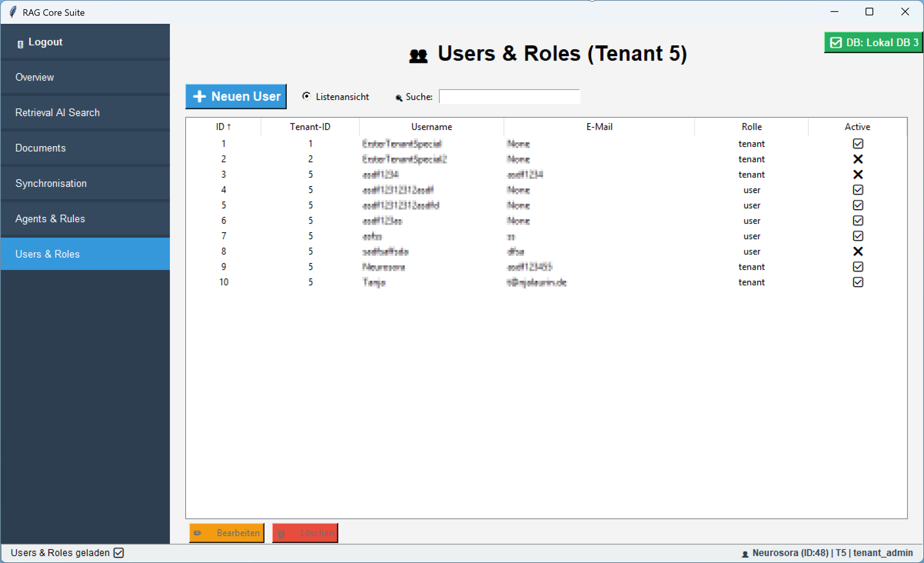Click the trash icon on Löschen button
Image resolution: width=924 pixels, height=563 pixels.
(x=281, y=533)
